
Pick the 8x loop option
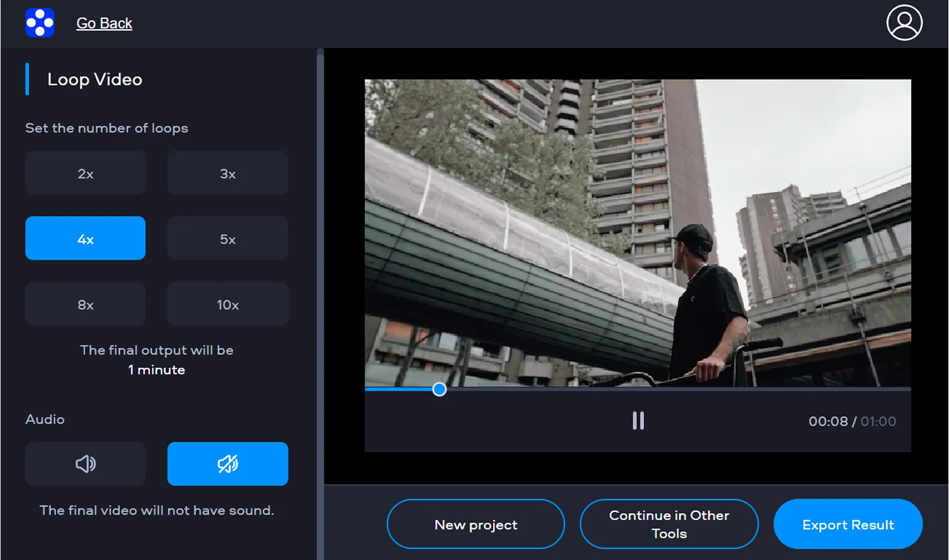click(x=85, y=304)
